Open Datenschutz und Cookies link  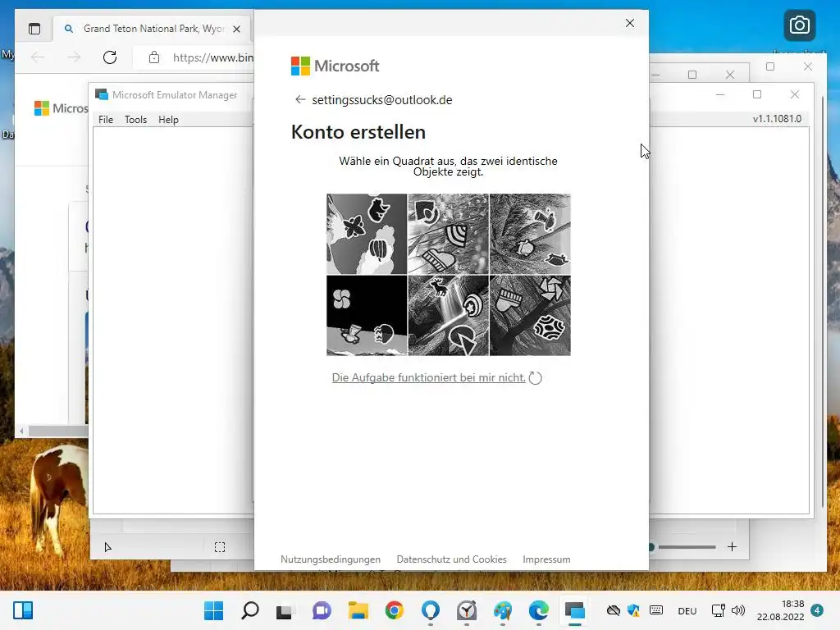[x=452, y=559]
